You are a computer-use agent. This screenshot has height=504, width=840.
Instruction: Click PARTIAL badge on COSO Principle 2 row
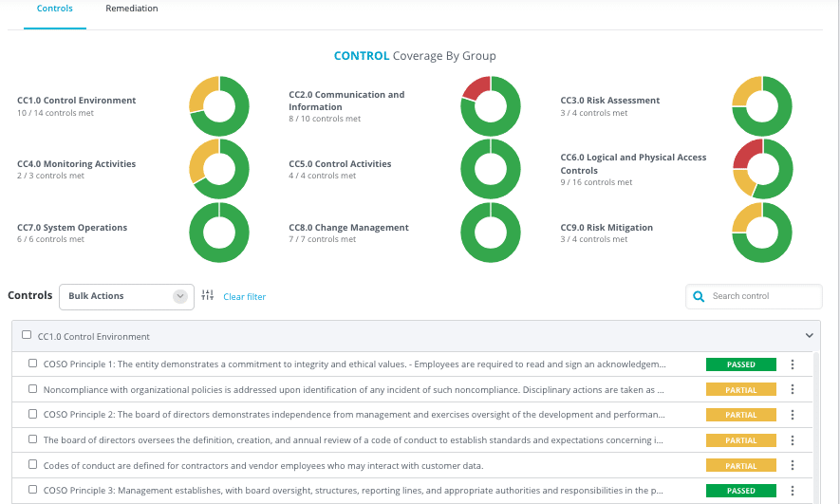coord(741,415)
